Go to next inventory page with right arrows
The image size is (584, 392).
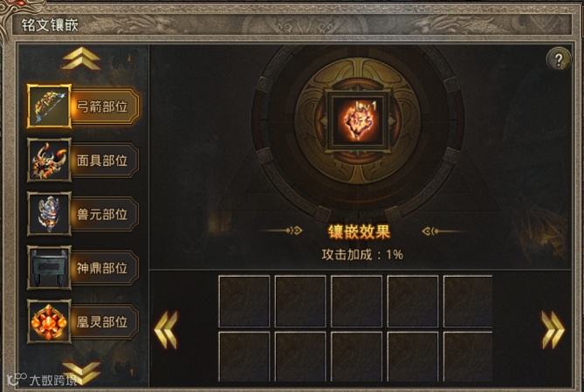click(553, 330)
